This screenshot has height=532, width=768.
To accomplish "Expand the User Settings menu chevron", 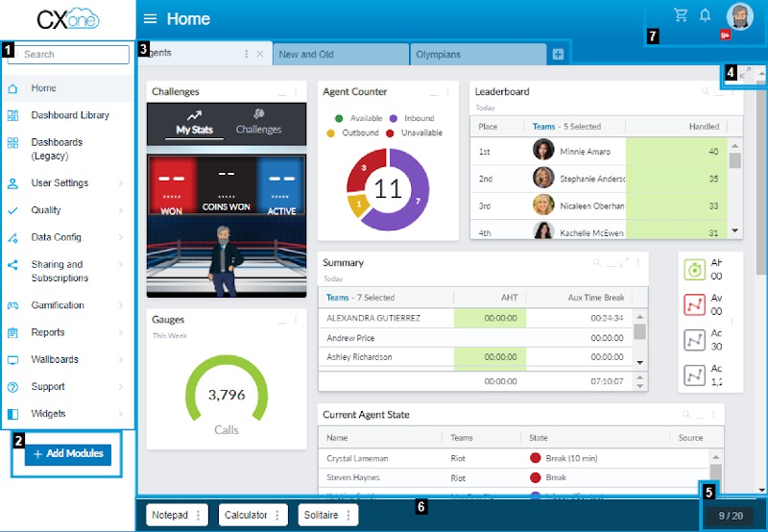I will (x=121, y=183).
